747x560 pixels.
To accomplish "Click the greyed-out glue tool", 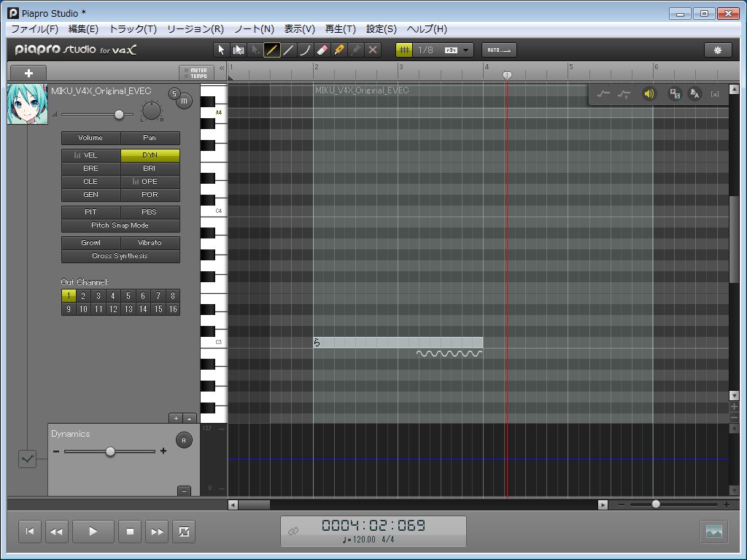I will 356,50.
